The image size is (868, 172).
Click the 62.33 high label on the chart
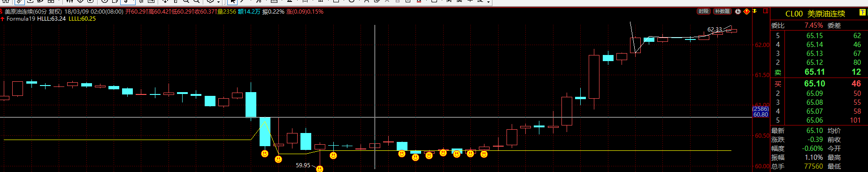pyautogui.click(x=715, y=29)
